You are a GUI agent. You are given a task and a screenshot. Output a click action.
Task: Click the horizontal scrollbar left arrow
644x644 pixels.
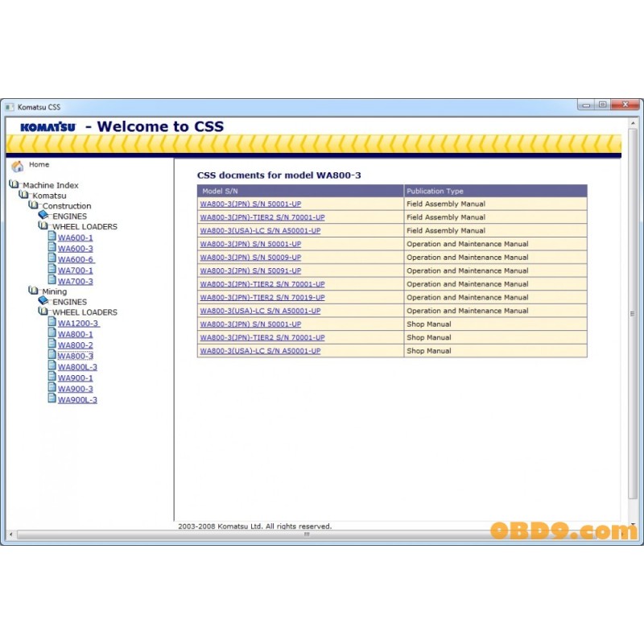(x=11, y=535)
